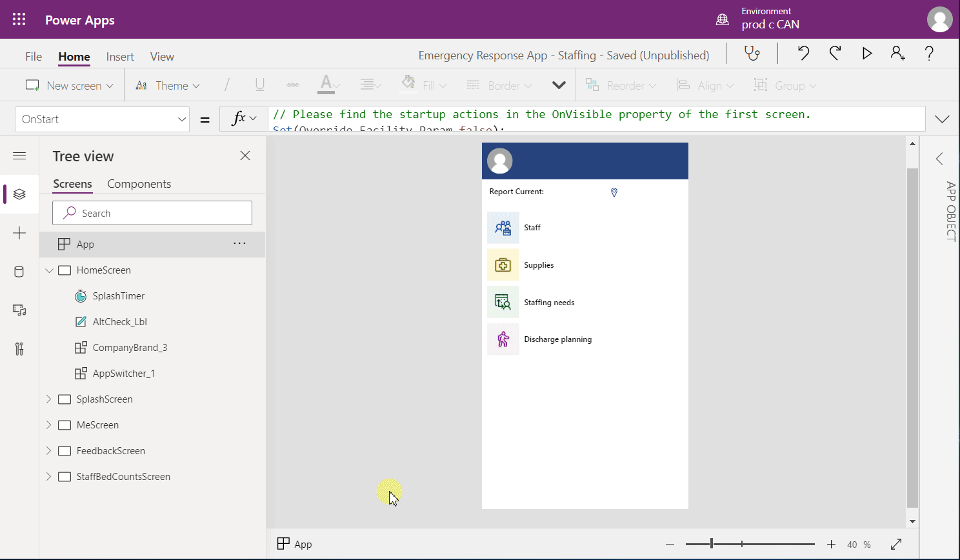Open the Data sources cylinder icon
The width and height of the screenshot is (960, 560).
(x=19, y=272)
